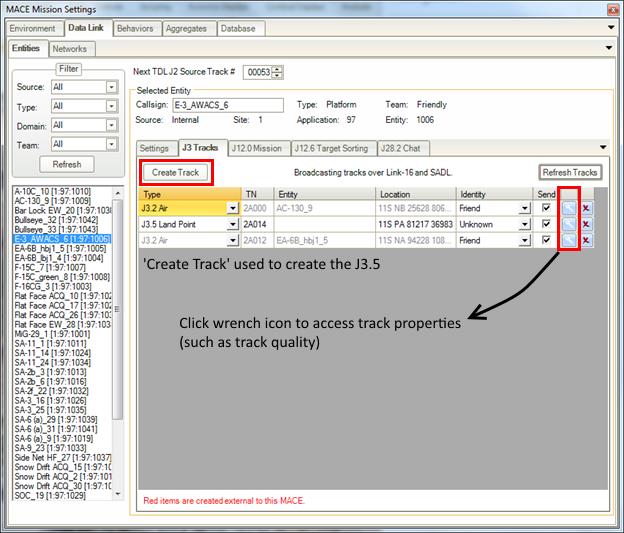Open track properties for J3.5 Land Point
This screenshot has height=533, width=624.
point(568,224)
